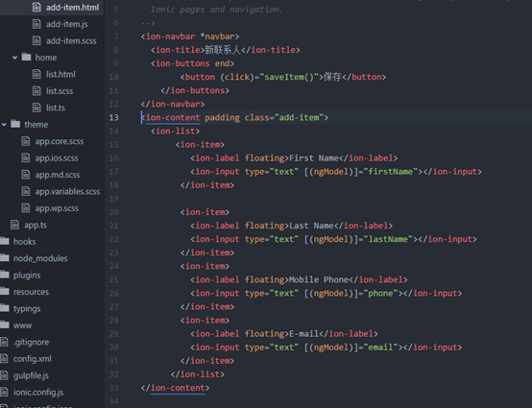Expand the plugins folder
Image resolution: width=532 pixels, height=408 pixels.
point(27,276)
